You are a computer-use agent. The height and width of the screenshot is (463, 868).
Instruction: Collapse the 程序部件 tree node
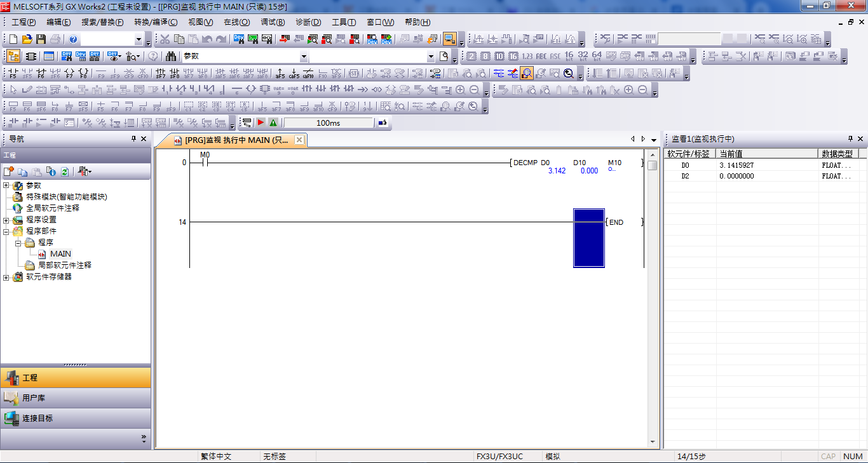pyautogui.click(x=6, y=231)
